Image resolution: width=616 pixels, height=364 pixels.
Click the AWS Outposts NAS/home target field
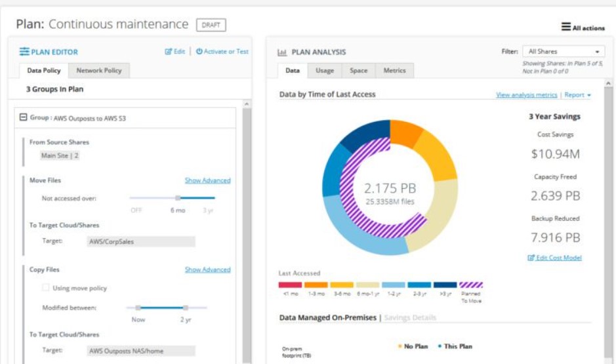click(x=141, y=351)
